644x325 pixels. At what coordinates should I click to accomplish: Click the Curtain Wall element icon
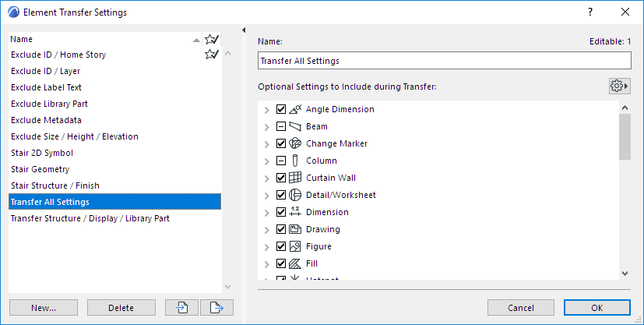pyautogui.click(x=295, y=178)
